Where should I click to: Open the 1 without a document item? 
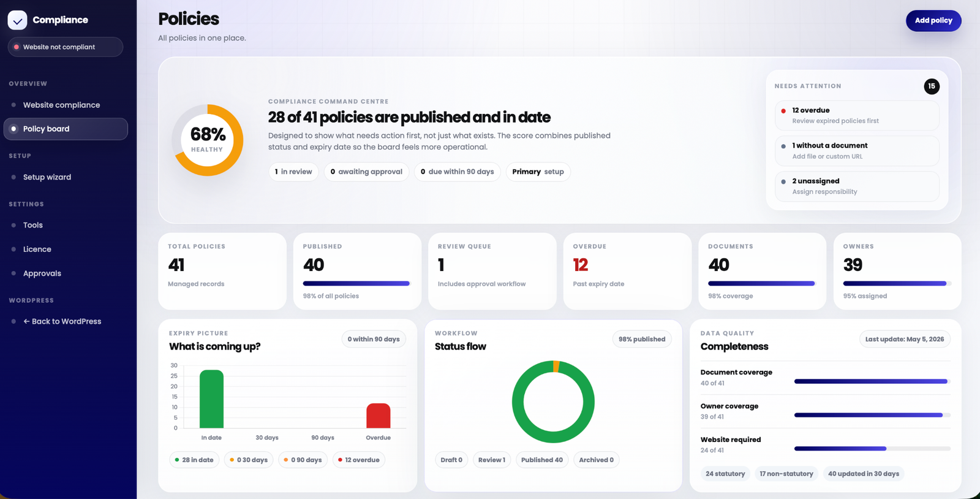tap(857, 151)
